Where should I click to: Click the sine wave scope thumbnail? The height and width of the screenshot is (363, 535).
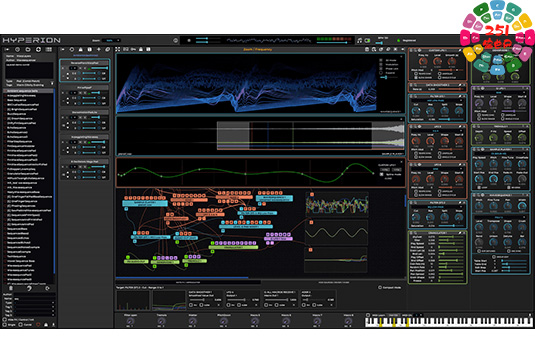click(336, 233)
